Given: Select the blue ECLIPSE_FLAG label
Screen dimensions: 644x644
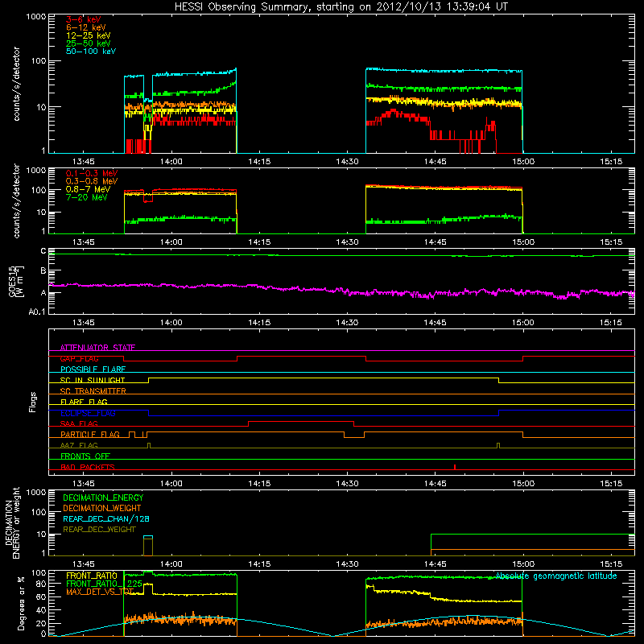Looking at the screenshot, I should 88,413.
